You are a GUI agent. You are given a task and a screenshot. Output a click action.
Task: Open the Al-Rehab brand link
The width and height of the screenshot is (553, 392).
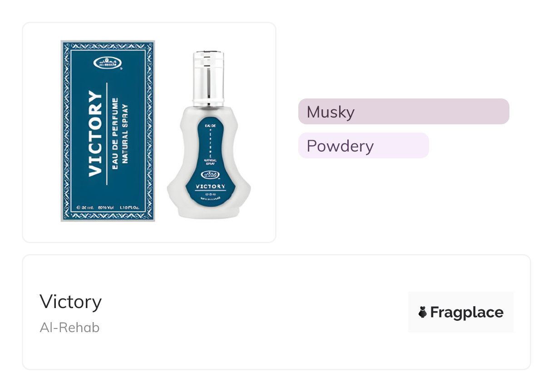tap(69, 327)
